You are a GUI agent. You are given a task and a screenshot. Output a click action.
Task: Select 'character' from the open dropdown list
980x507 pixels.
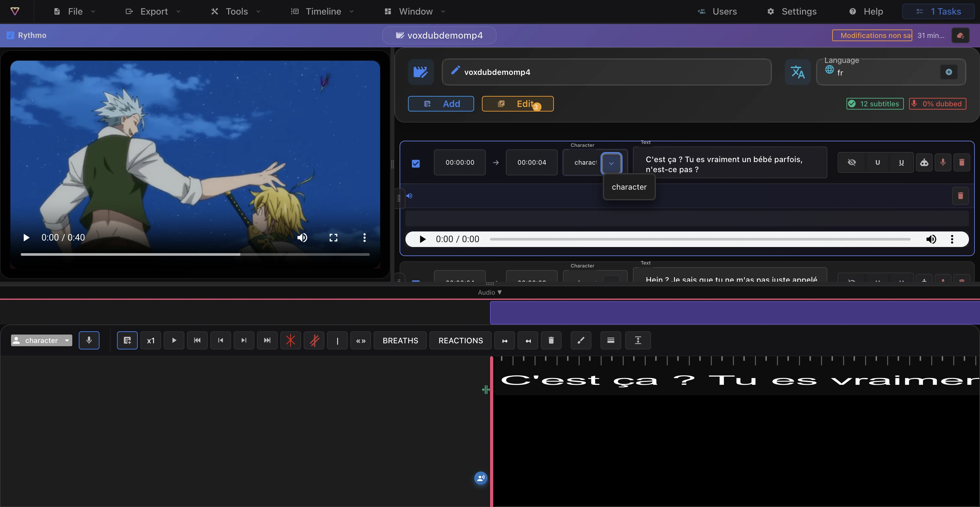point(629,187)
